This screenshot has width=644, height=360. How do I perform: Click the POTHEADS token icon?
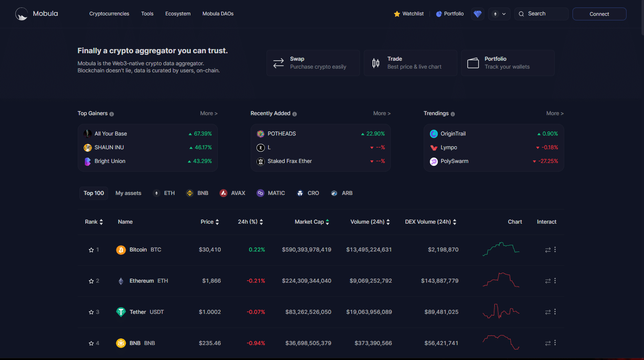coord(261,134)
